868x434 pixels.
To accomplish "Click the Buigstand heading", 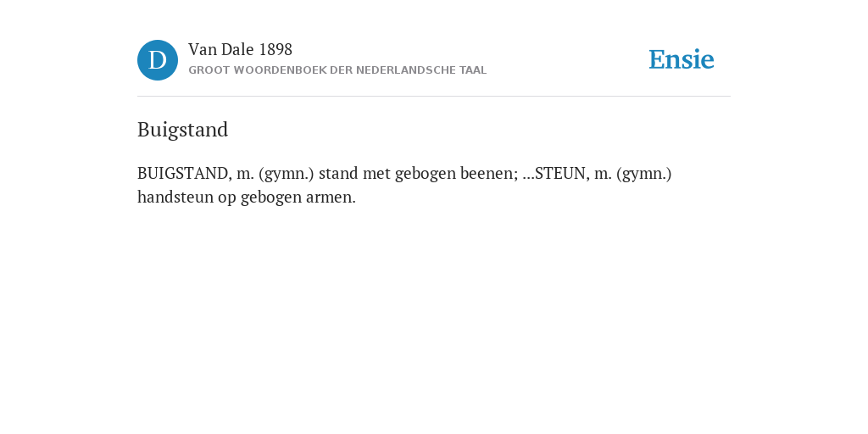I will coord(183,130).
